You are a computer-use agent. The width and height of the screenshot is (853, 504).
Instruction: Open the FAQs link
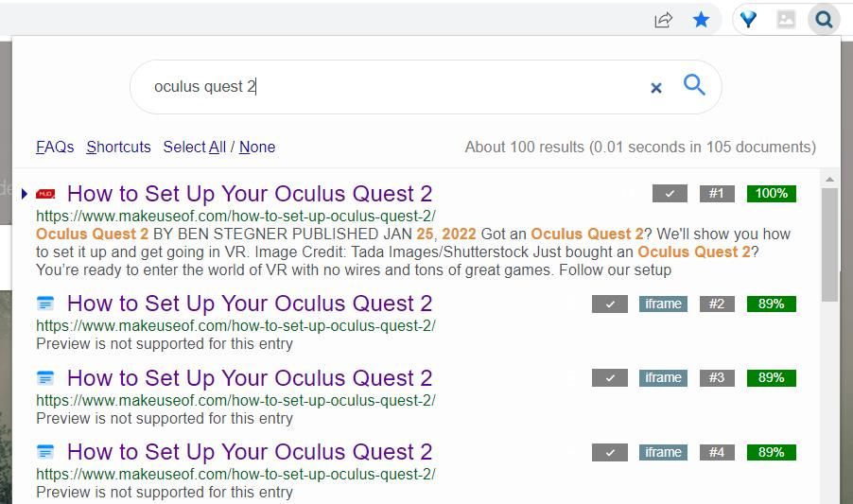pyautogui.click(x=55, y=147)
